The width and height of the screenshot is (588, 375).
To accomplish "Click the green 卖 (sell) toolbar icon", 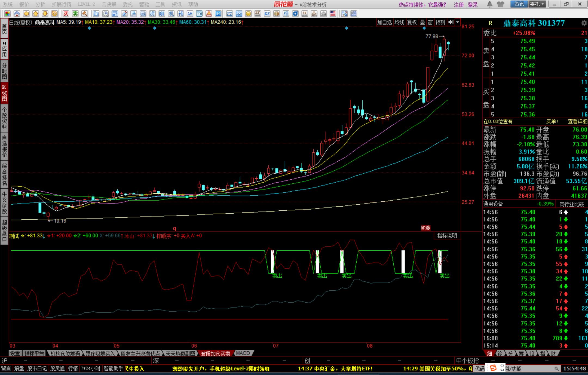I will 75,14.
